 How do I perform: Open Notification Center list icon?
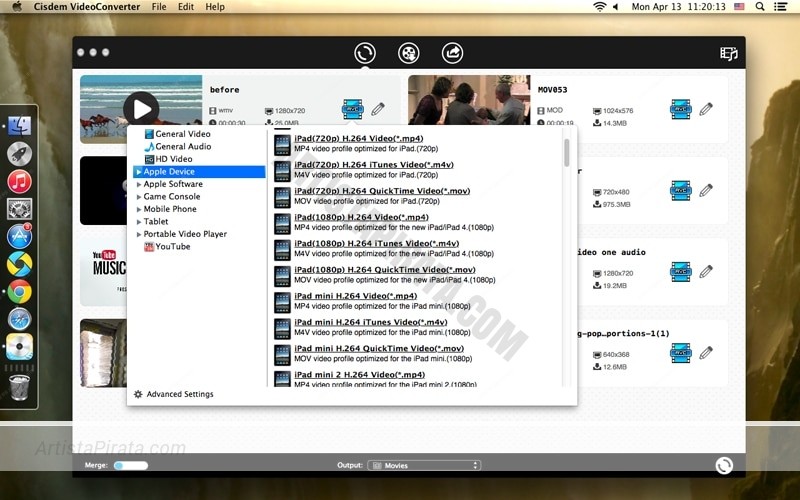[x=780, y=7]
